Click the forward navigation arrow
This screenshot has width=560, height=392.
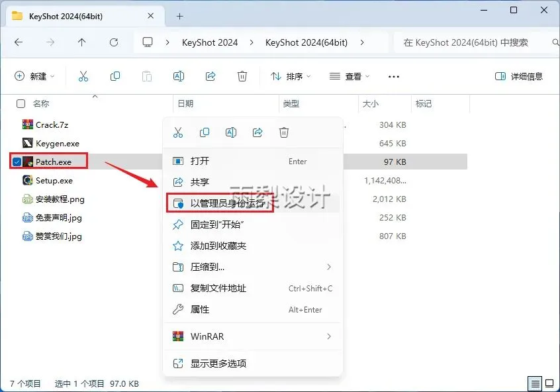50,42
